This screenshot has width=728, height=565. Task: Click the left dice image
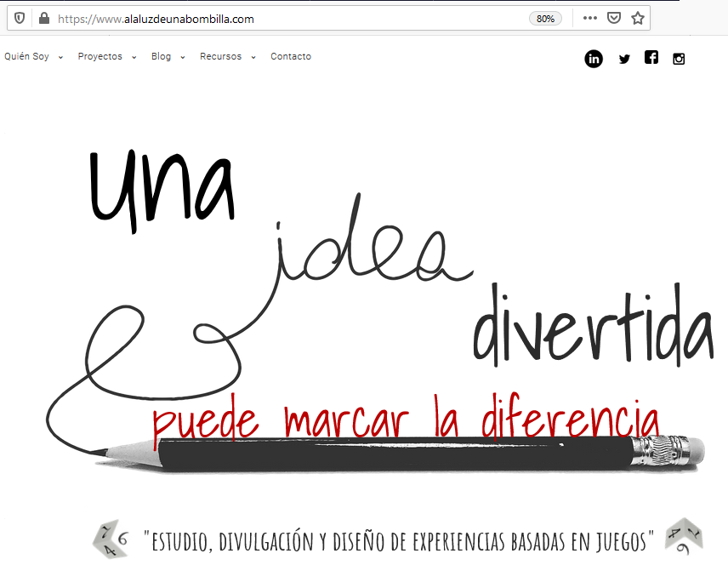[111, 539]
